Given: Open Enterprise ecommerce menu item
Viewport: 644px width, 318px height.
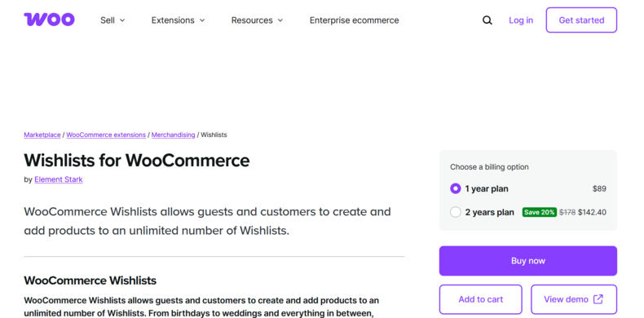Looking at the screenshot, I should tap(354, 20).
